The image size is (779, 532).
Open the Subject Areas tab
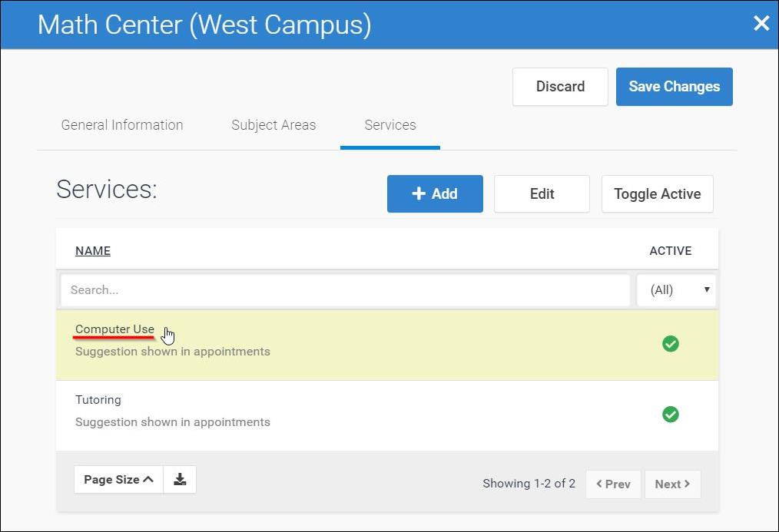click(x=273, y=125)
